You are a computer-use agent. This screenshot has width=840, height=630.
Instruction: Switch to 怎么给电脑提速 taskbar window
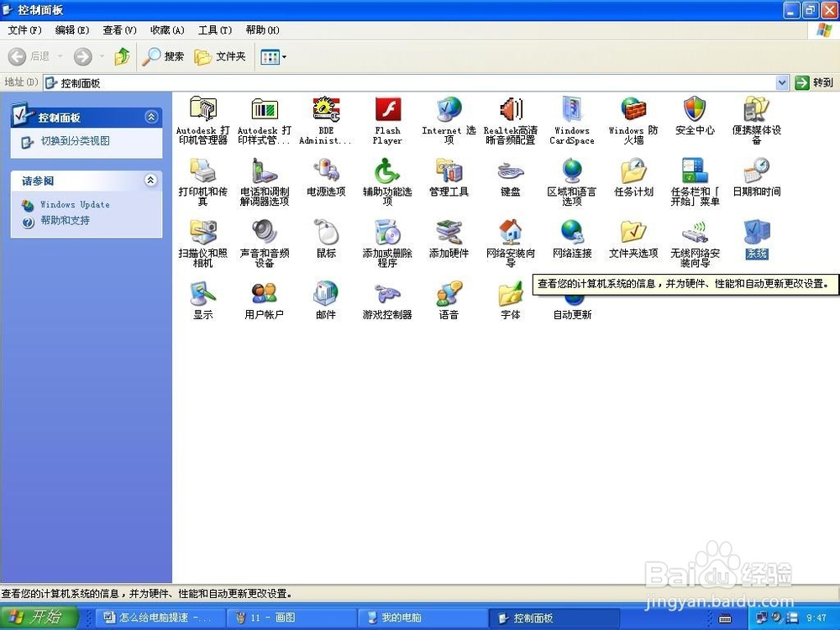pos(160,617)
